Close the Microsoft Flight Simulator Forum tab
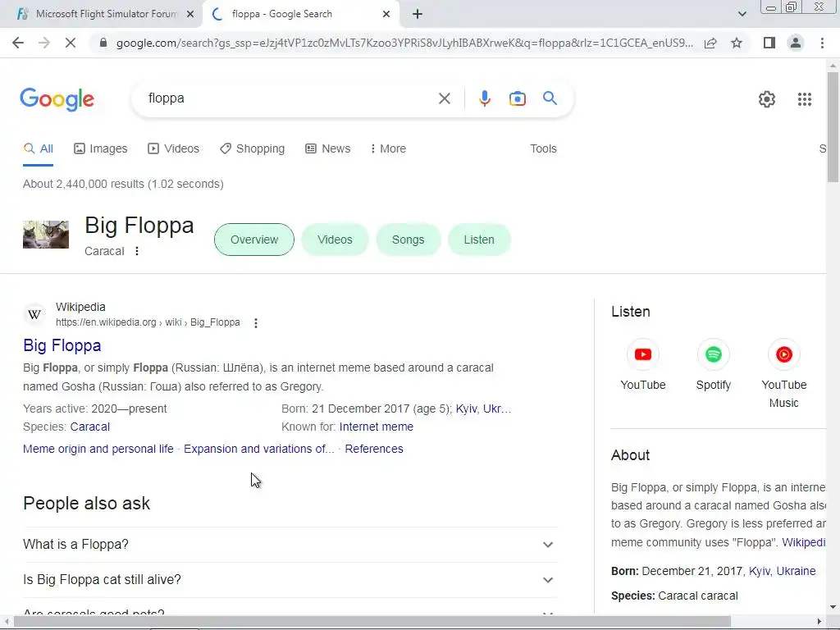Image resolution: width=840 pixels, height=630 pixels. click(x=190, y=14)
